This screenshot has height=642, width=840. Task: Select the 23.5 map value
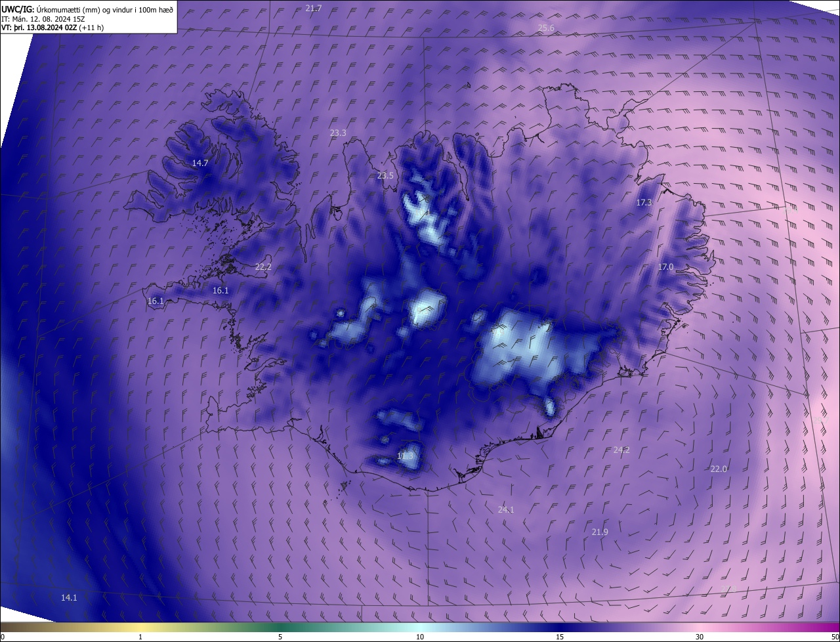coord(385,175)
